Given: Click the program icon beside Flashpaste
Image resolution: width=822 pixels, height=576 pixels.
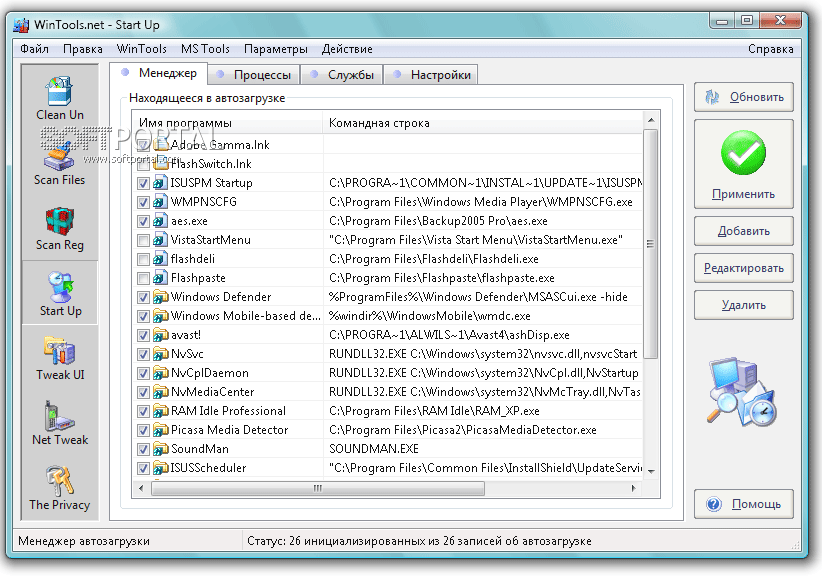Looking at the screenshot, I should (x=160, y=278).
